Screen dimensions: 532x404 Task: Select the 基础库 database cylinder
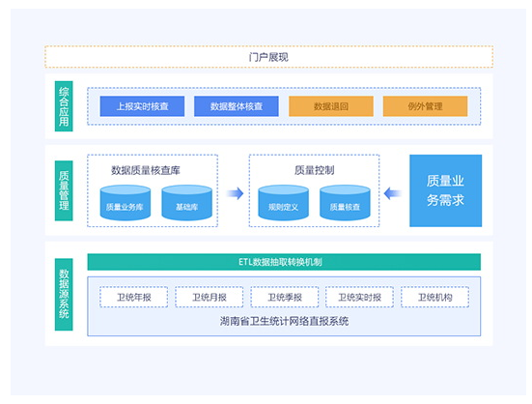(187, 203)
